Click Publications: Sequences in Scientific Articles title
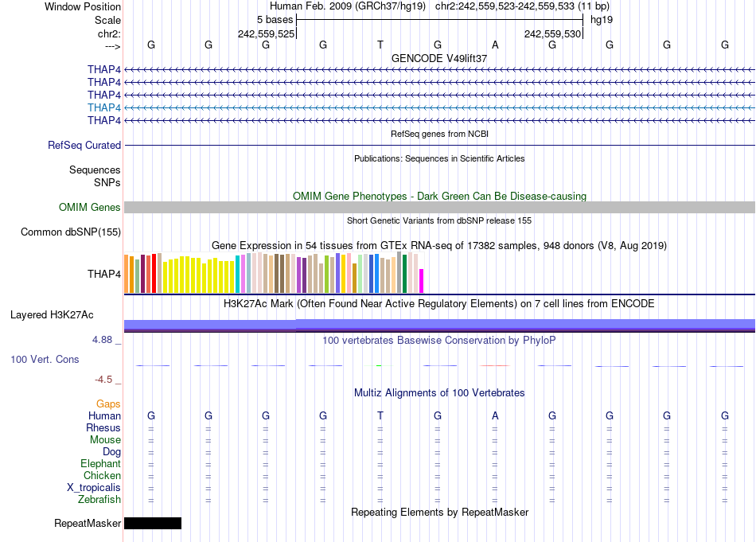756x542 pixels. tap(439, 158)
